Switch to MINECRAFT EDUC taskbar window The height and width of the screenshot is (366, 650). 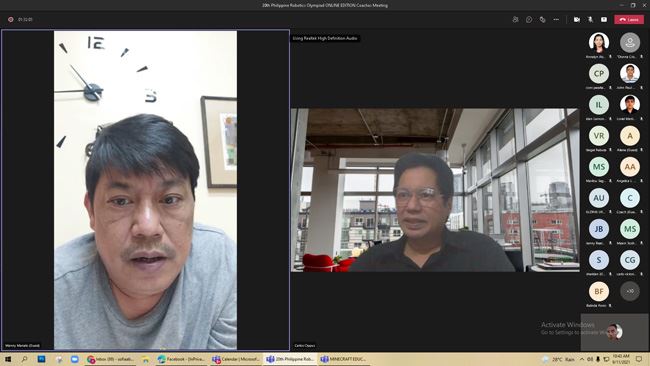pos(343,359)
